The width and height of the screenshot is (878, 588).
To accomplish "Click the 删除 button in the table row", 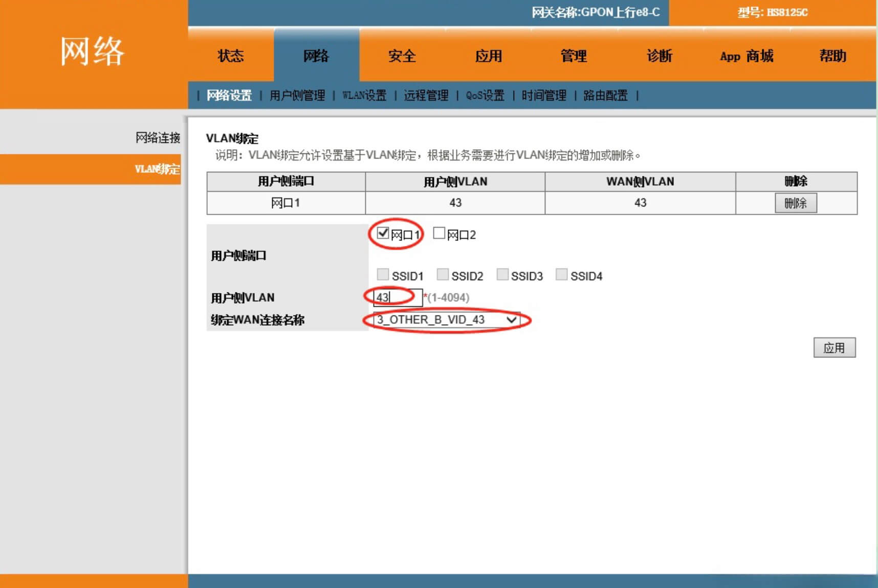I will click(x=796, y=202).
